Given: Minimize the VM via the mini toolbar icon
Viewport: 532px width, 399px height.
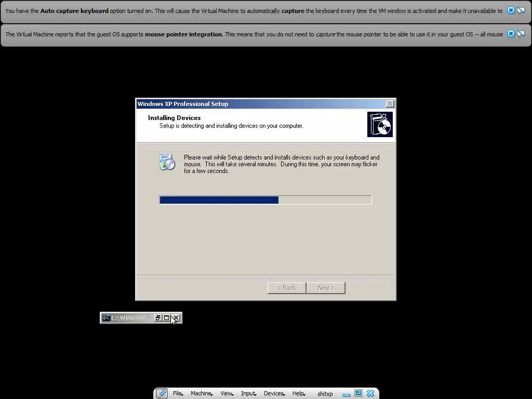Looking at the screenshot, I should pos(346,395).
